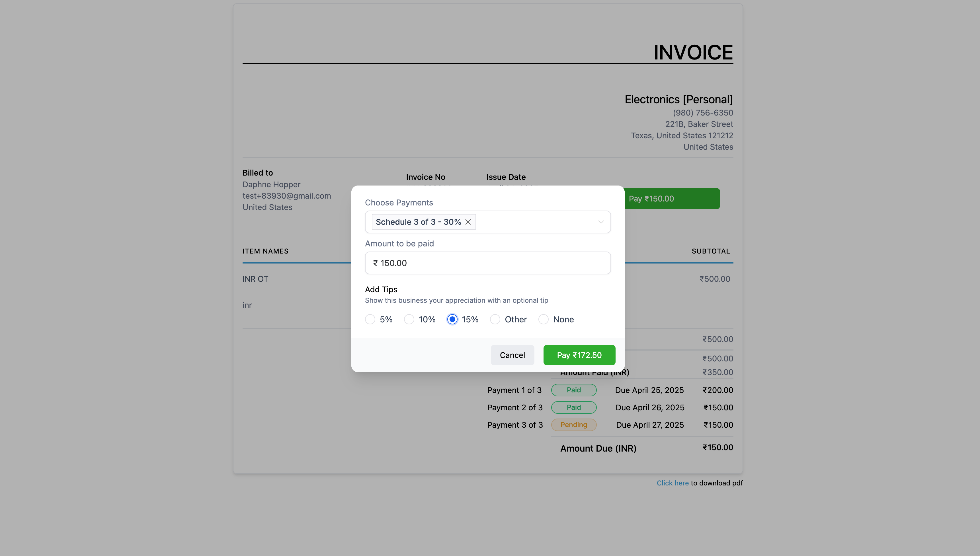Click the Paid badge for Payment 2
Image resolution: width=980 pixels, height=556 pixels.
tap(573, 407)
